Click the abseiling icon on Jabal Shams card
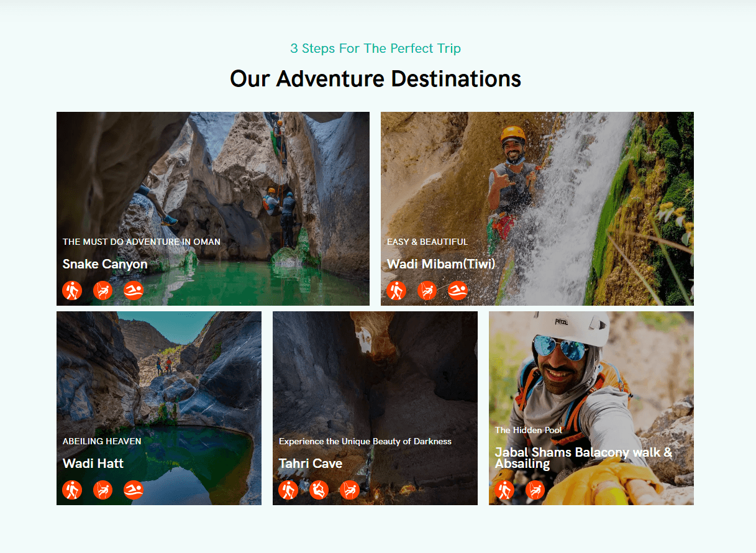756x553 pixels. 535,490
